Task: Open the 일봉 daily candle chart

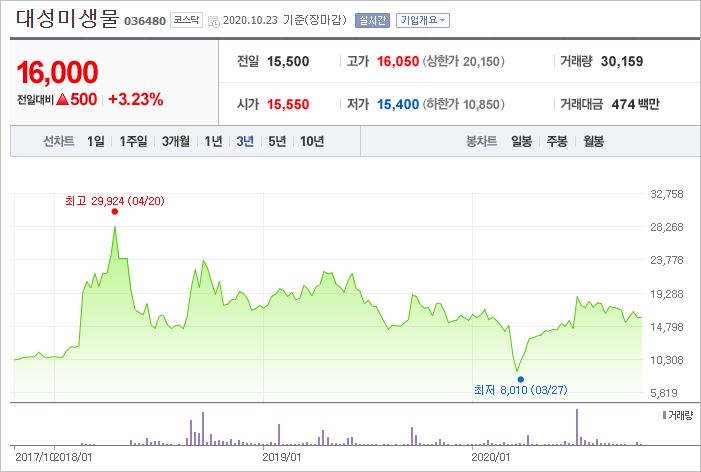Action: (521, 142)
